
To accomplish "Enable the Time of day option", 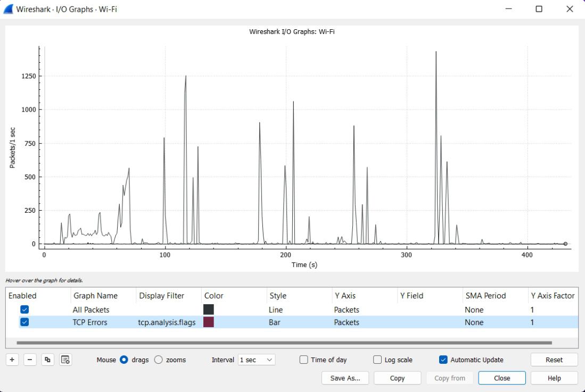I will pos(303,360).
